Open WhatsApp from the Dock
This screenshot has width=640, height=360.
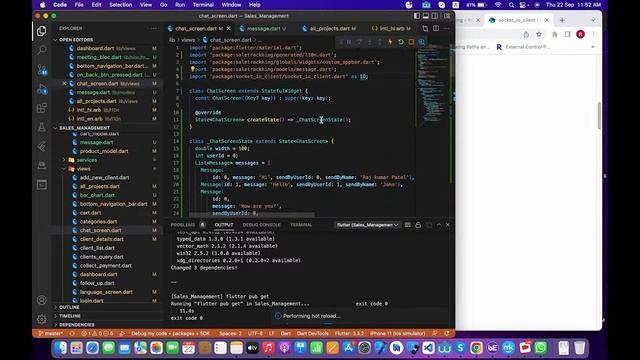(541, 348)
